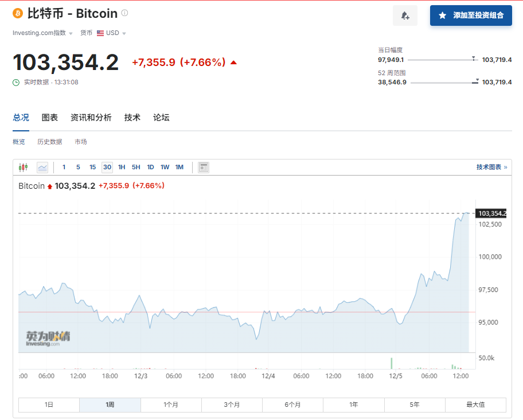Switch chart to candlestick view icon
The height and width of the screenshot is (420, 523).
tap(23, 168)
